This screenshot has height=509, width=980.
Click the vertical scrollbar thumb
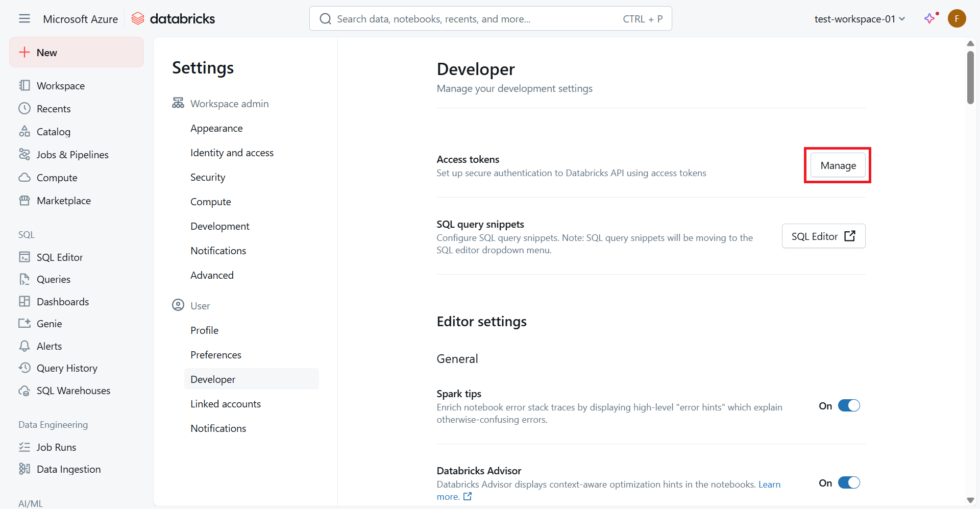tap(970, 77)
